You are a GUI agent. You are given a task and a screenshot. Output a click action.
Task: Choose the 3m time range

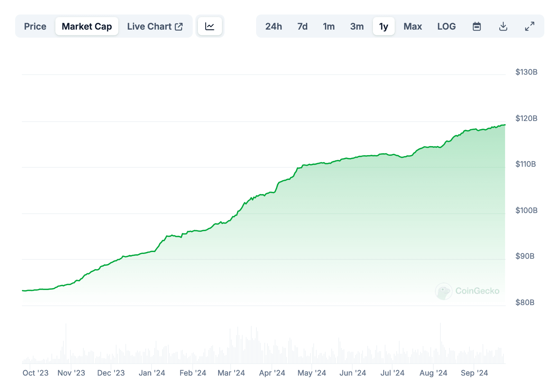(357, 26)
